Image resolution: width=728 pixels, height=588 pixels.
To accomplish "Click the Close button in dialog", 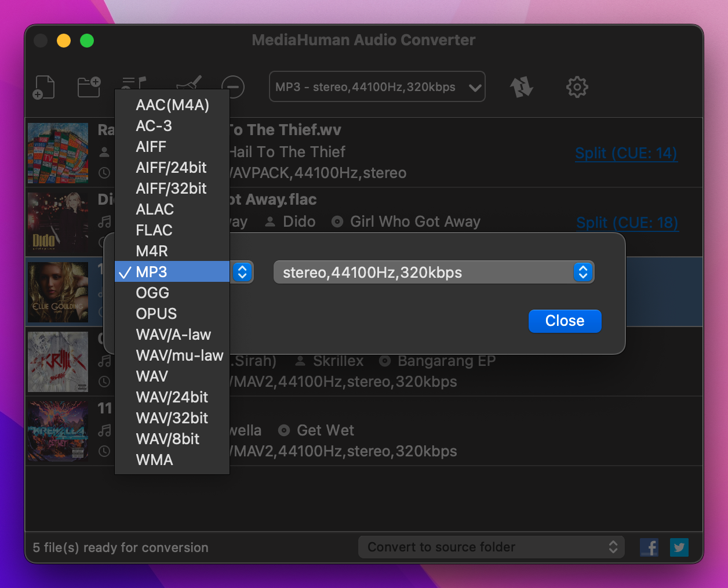I will tap(565, 321).
